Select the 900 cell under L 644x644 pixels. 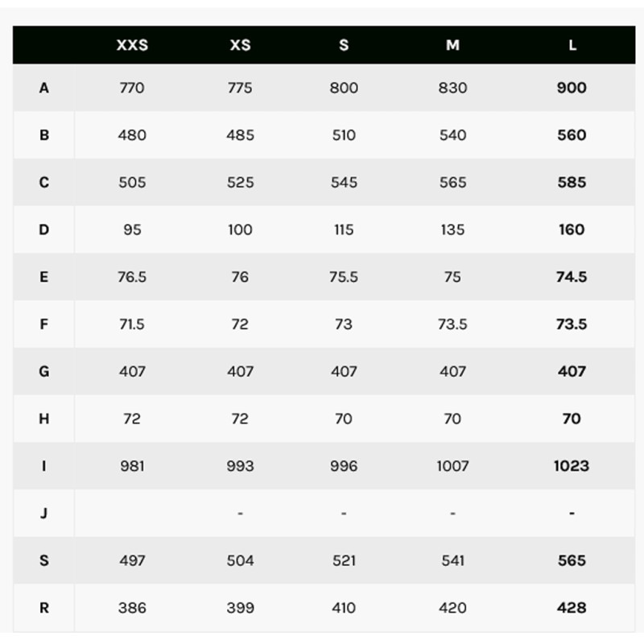click(x=572, y=88)
